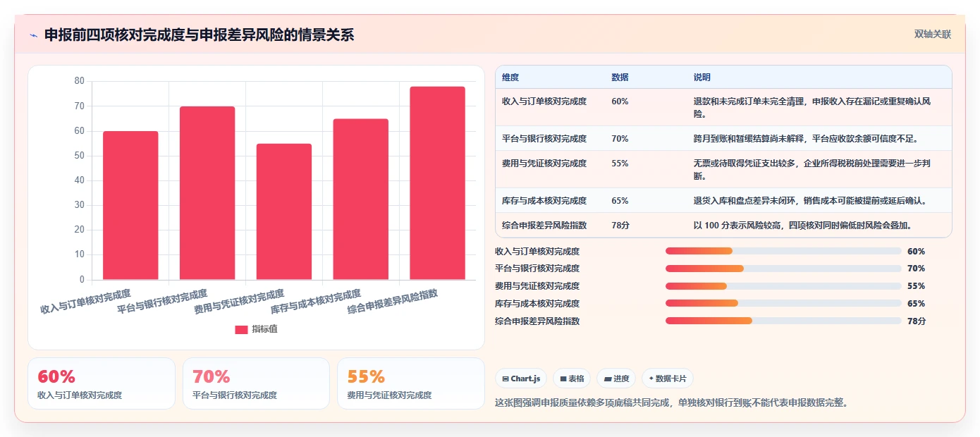980x437 pixels.
Task: Open the 60% 收入与订单核对完成度 data card
Action: point(102,383)
